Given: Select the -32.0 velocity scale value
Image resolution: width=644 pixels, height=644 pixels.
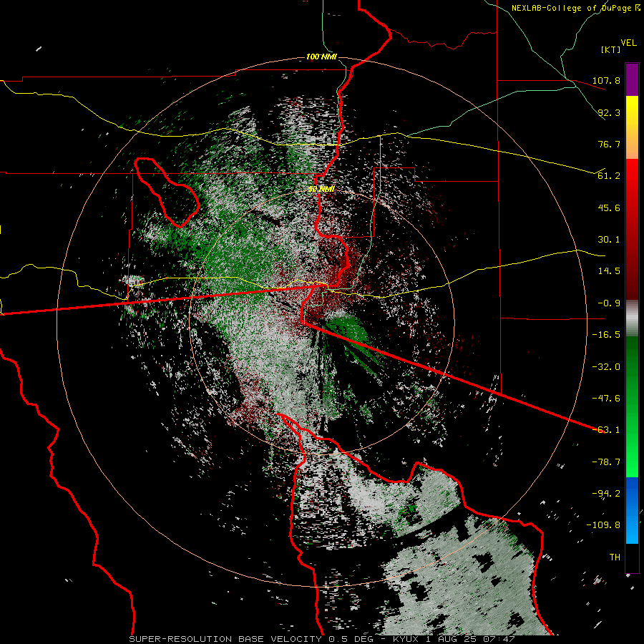Looking at the screenshot, I should pos(606,366).
